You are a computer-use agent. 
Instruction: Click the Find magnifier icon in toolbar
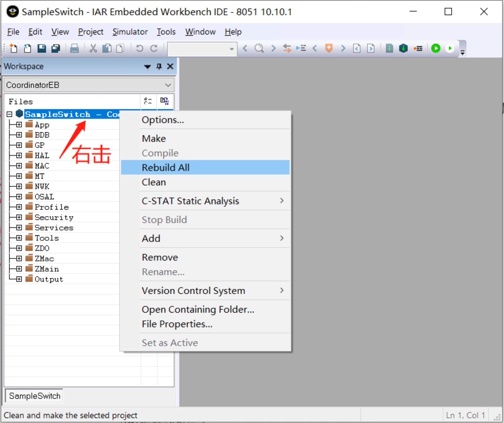[259, 48]
